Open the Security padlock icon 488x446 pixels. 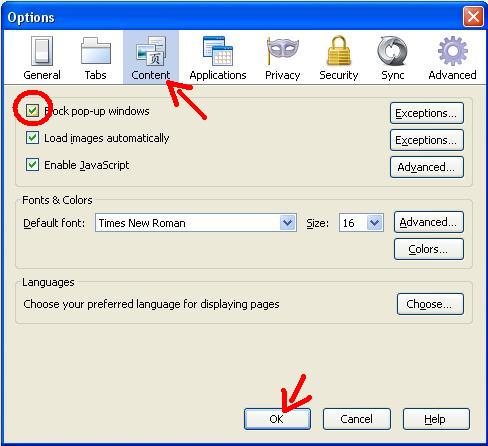pyautogui.click(x=339, y=50)
